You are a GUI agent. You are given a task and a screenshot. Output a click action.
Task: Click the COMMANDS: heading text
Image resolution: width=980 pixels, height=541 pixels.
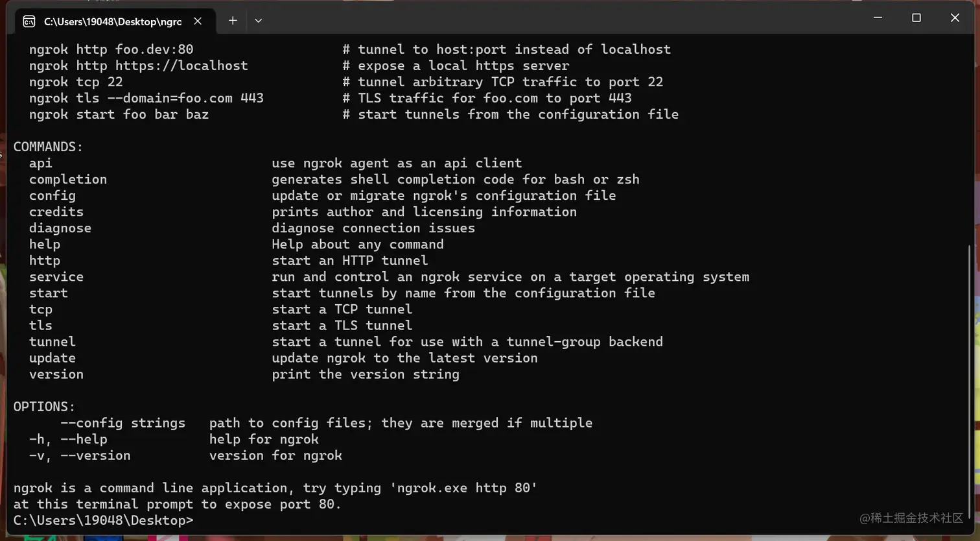click(48, 147)
